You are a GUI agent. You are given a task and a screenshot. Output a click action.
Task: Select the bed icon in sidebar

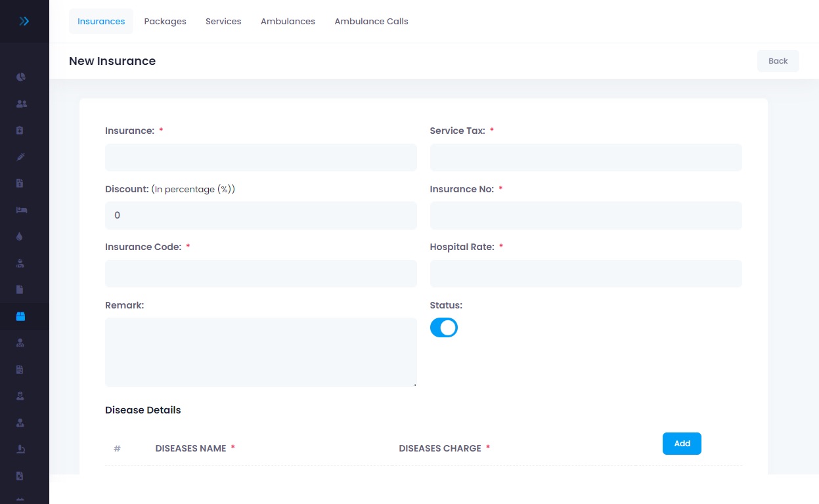point(20,210)
